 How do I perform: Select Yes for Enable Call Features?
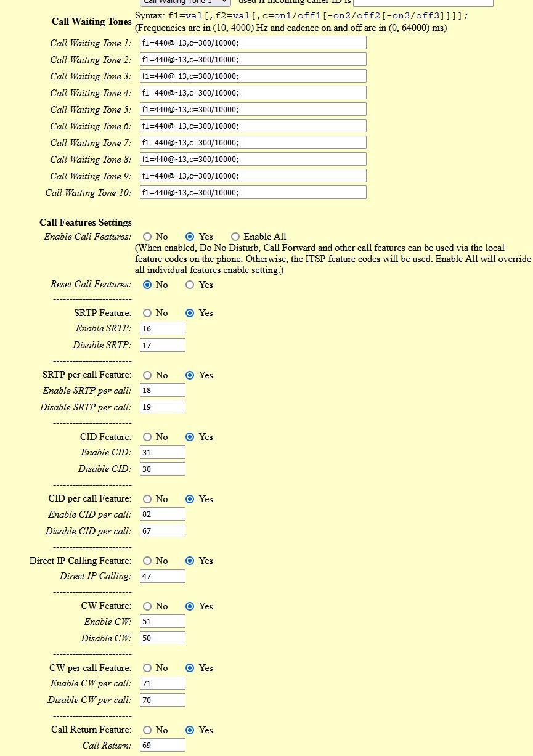(x=190, y=237)
